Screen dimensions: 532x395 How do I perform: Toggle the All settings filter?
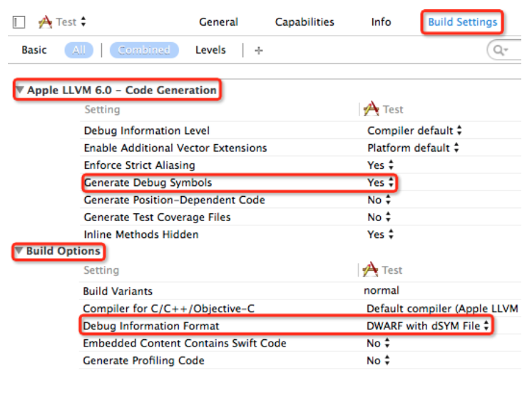78,50
